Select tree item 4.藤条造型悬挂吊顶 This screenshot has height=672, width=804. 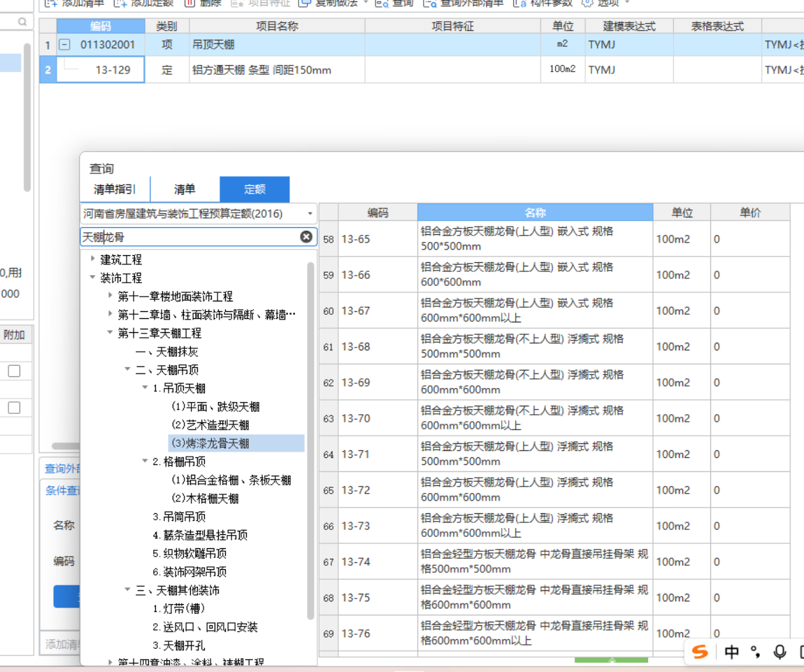[x=200, y=535]
